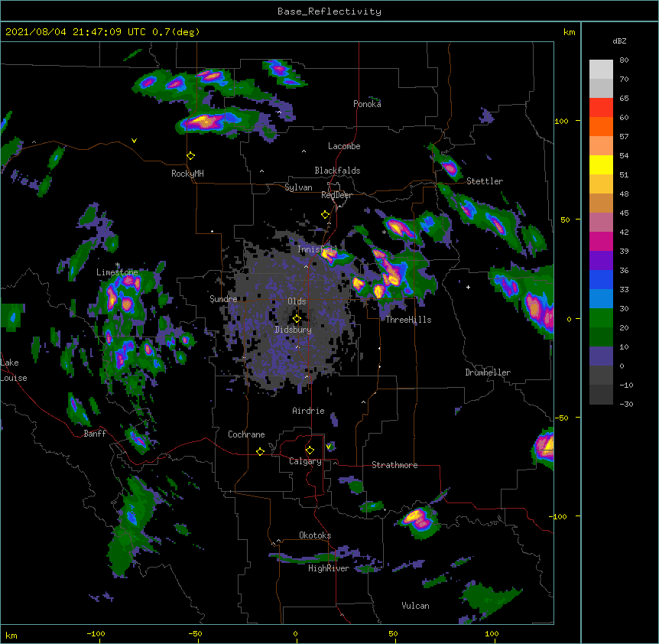Click the Drumheller city label
659x644 pixels.
[x=488, y=372]
